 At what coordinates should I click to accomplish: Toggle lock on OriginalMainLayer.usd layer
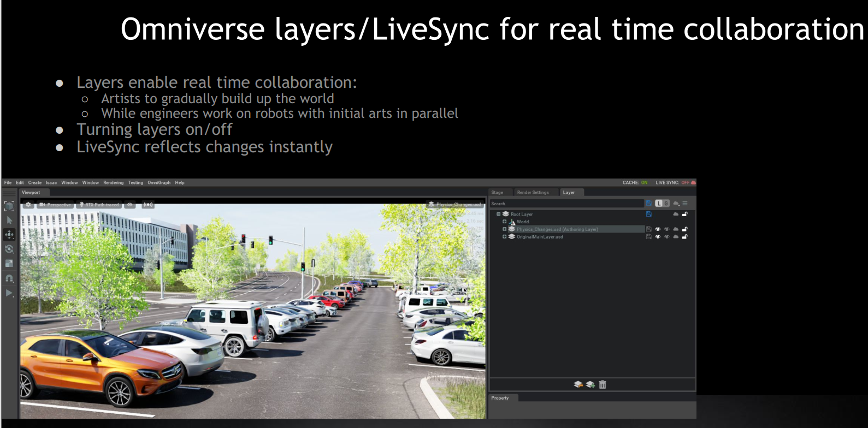pos(684,237)
